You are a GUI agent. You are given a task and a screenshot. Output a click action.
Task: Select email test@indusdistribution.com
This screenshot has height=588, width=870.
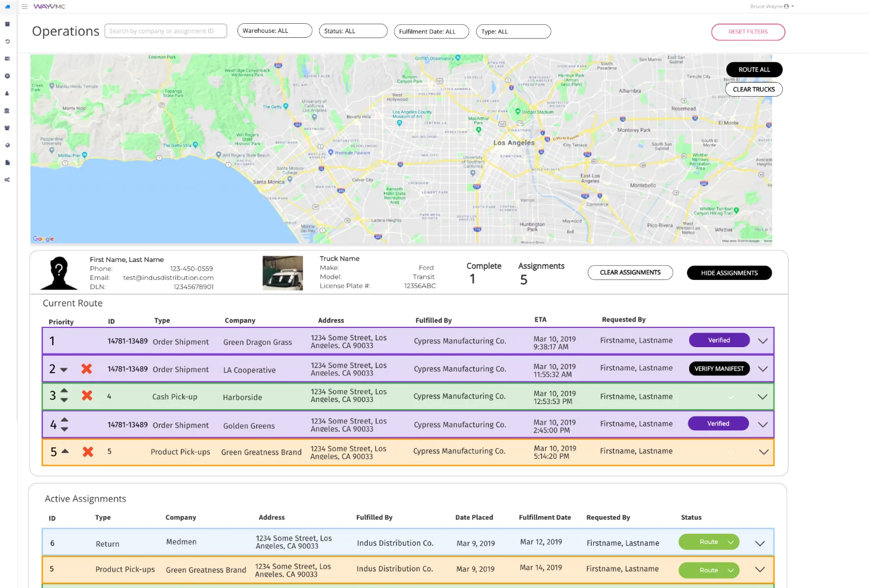(x=168, y=278)
